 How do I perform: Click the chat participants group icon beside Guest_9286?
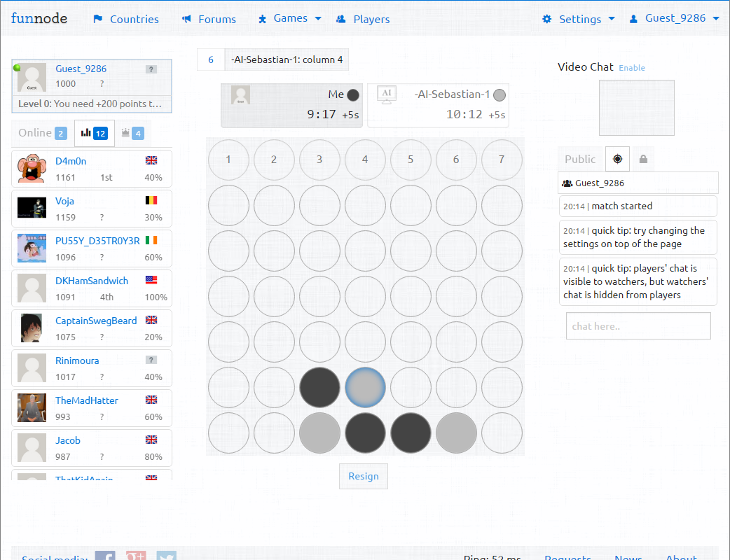click(567, 183)
